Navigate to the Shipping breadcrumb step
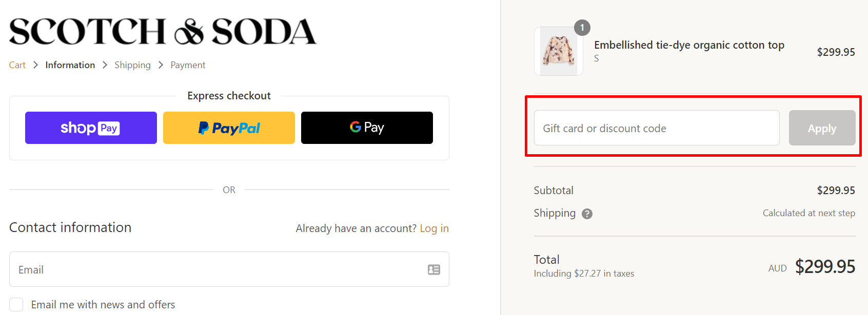 [x=132, y=65]
